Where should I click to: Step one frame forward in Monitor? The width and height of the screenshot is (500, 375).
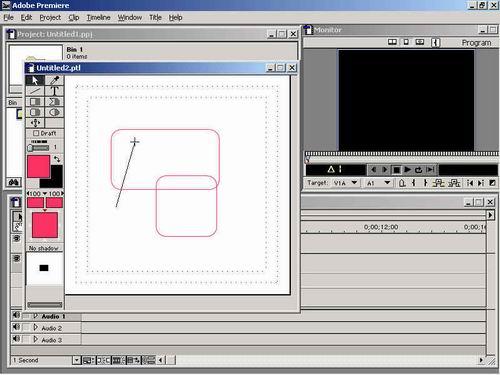[385, 170]
